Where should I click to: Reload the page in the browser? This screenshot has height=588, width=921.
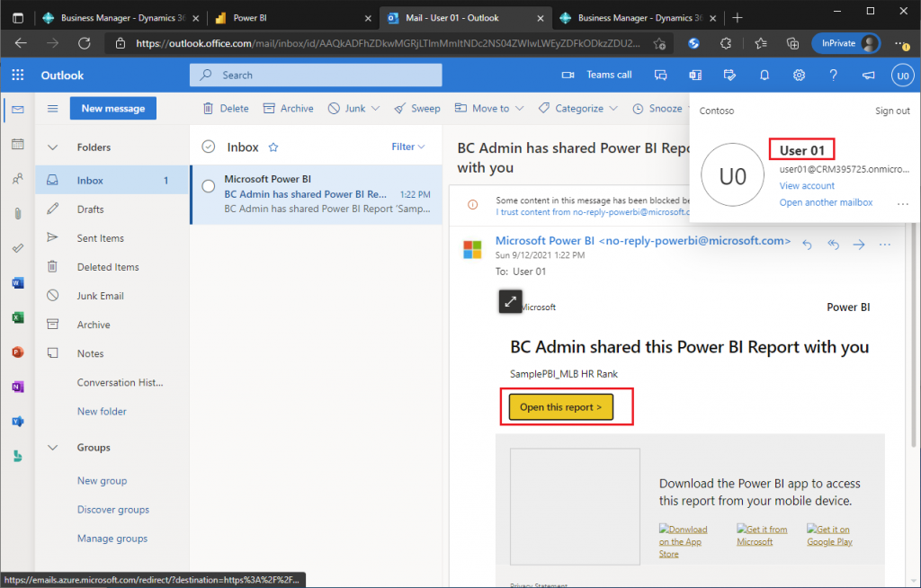pyautogui.click(x=85, y=43)
